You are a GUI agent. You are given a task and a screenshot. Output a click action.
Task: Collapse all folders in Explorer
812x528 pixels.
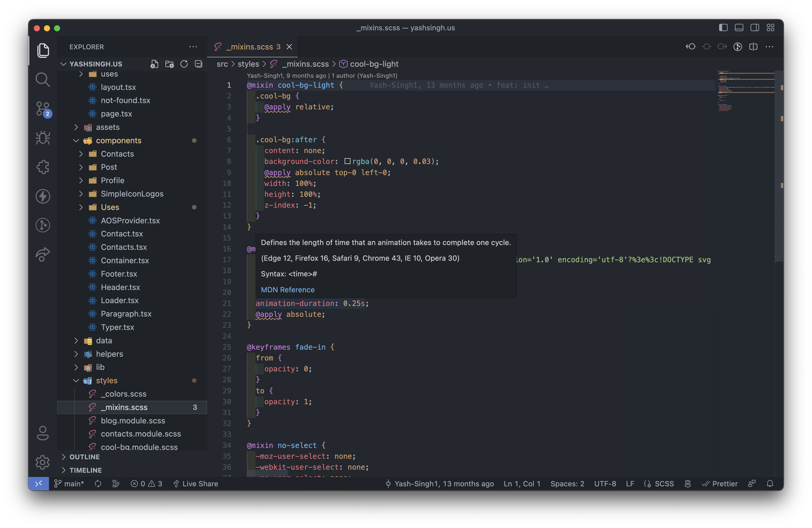pos(198,64)
